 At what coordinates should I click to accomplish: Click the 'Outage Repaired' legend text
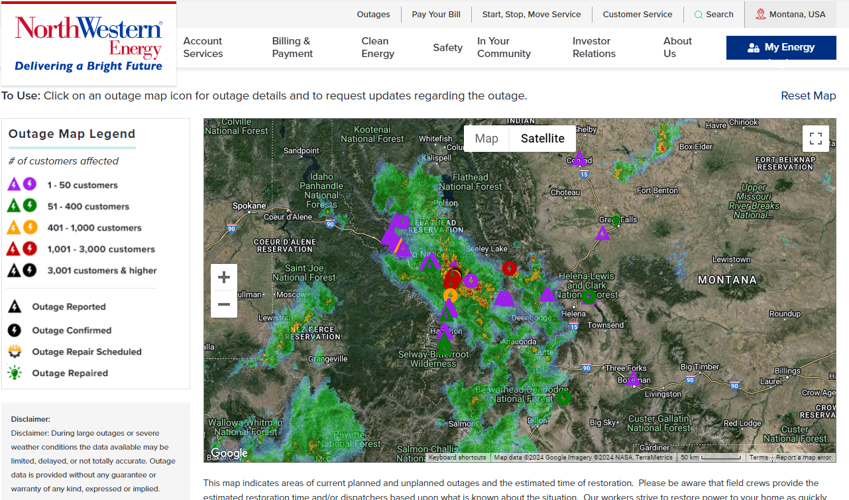point(70,373)
